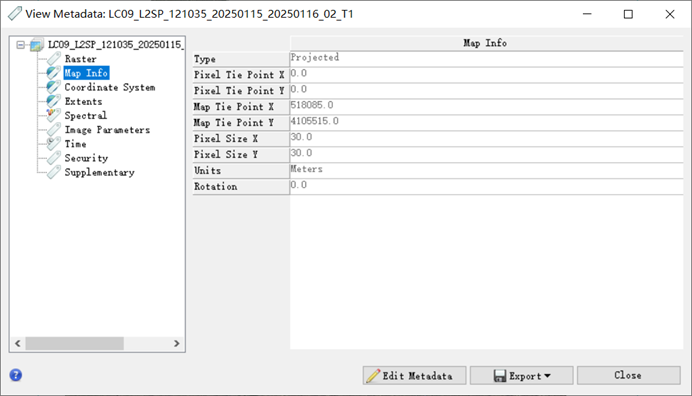
Task: Click the Map Tie Point X label
Action: (241, 106)
